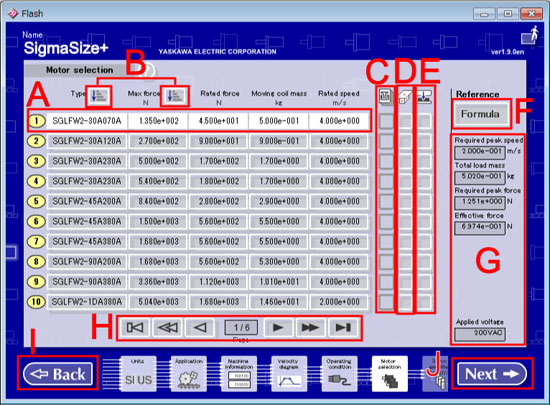Image resolution: width=550 pixels, height=405 pixels.
Task: Jump to last page of results
Action: point(343,328)
